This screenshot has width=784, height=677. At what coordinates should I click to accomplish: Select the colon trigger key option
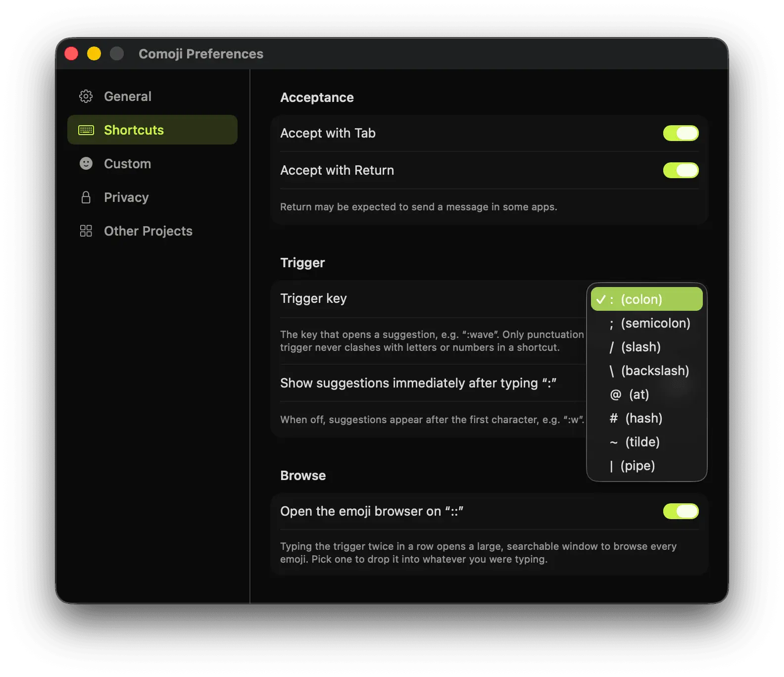(x=646, y=299)
